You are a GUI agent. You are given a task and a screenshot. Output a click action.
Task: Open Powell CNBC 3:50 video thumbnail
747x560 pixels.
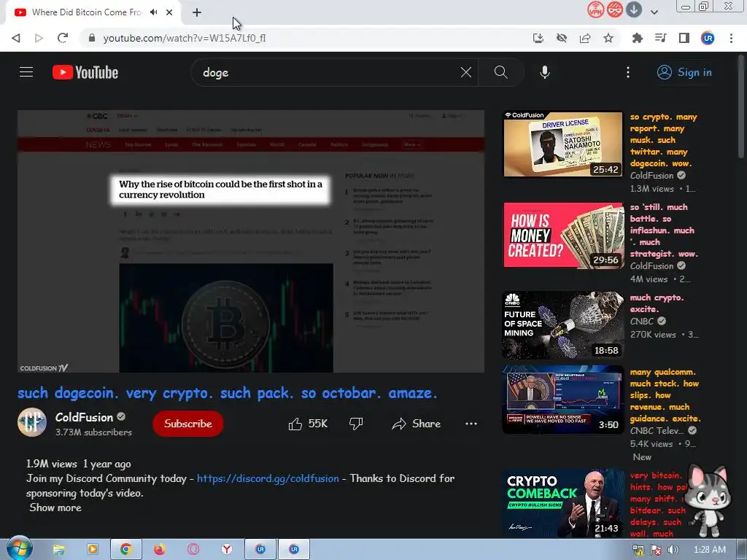pyautogui.click(x=563, y=399)
